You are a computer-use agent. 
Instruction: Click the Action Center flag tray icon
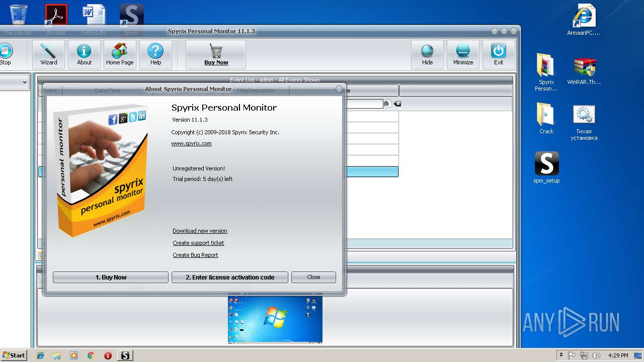pyautogui.click(x=572, y=355)
